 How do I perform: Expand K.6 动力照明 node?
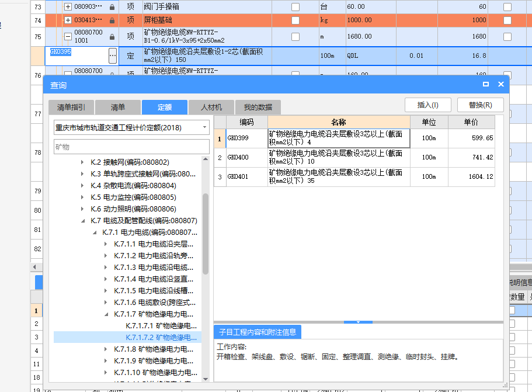[x=82, y=209]
